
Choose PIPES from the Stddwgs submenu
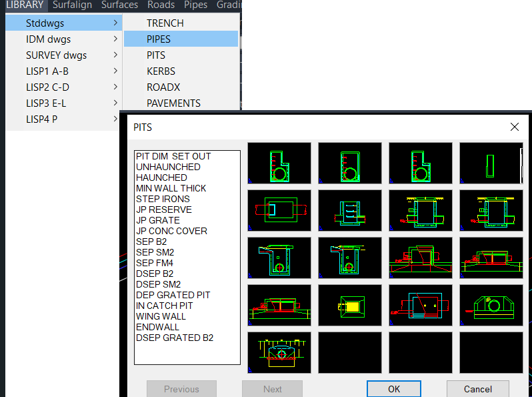[x=181, y=39]
